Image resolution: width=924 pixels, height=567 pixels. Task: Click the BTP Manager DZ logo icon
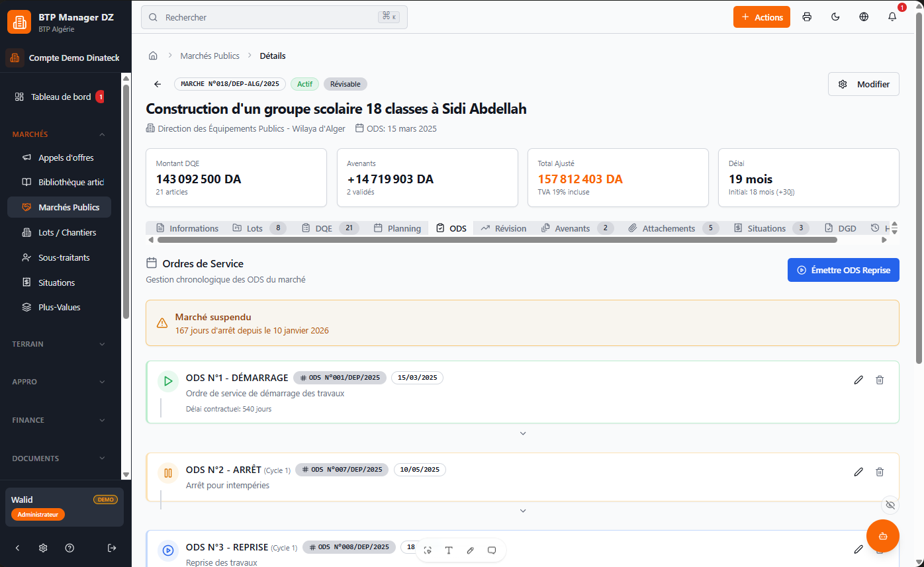point(19,22)
